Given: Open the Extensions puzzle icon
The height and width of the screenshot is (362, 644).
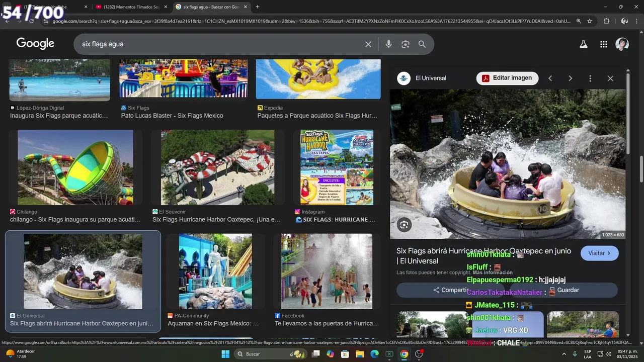Looking at the screenshot, I should pyautogui.click(x=606, y=21).
